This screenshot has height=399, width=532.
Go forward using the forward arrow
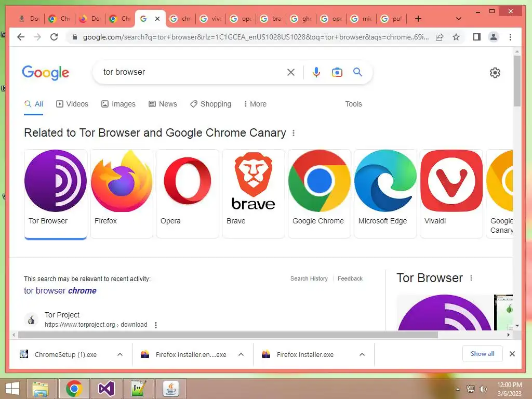point(37,37)
